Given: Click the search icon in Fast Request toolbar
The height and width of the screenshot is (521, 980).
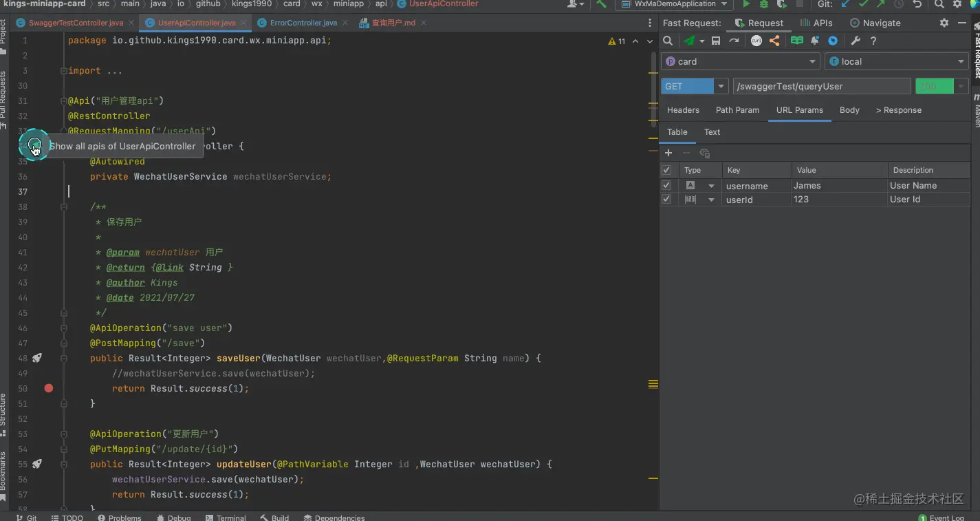Looking at the screenshot, I should click(x=668, y=41).
